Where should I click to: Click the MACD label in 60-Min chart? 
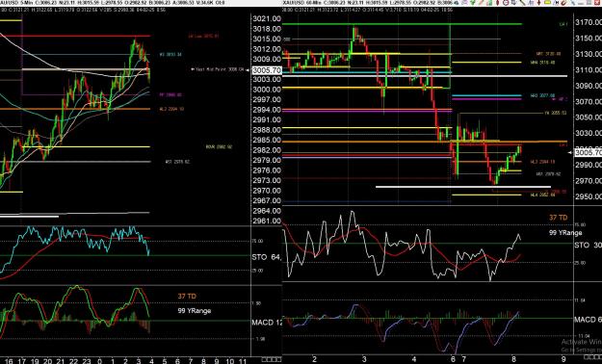(588, 320)
